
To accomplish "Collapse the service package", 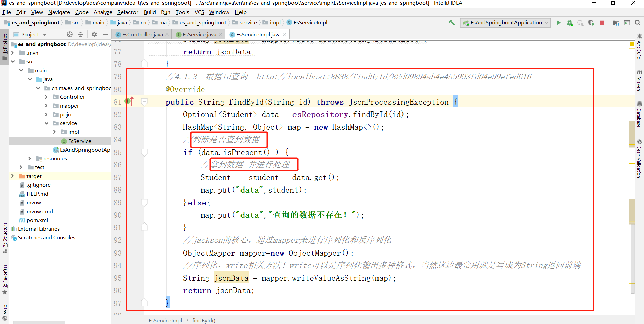I will point(46,123).
